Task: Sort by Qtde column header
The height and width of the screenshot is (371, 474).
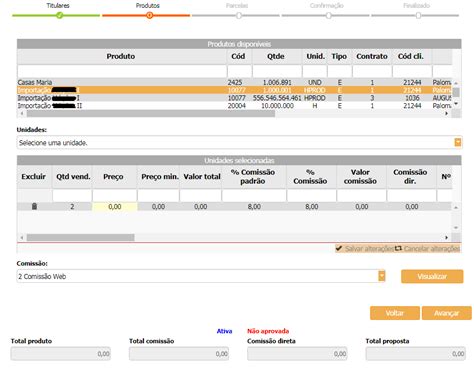Action: coord(276,56)
